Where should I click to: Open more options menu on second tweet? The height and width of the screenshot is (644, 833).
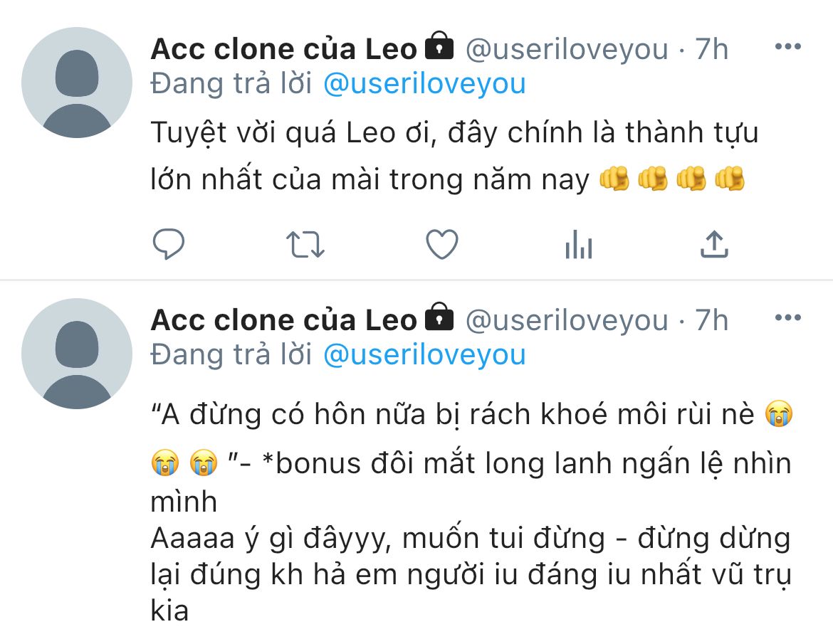[x=787, y=317]
